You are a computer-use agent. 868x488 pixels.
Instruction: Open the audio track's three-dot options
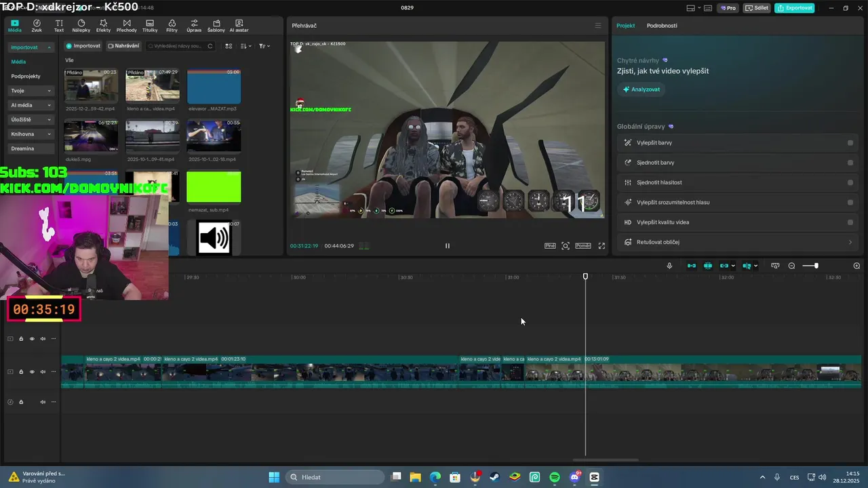tap(54, 402)
